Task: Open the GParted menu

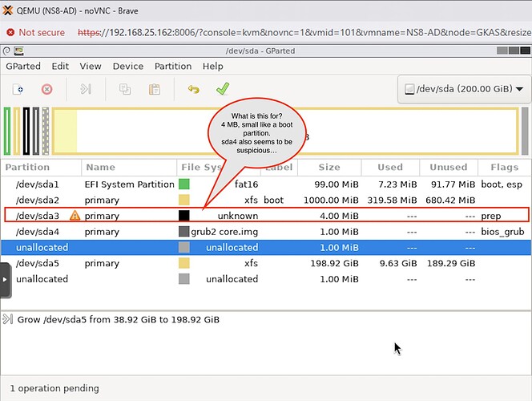Action: click(23, 67)
